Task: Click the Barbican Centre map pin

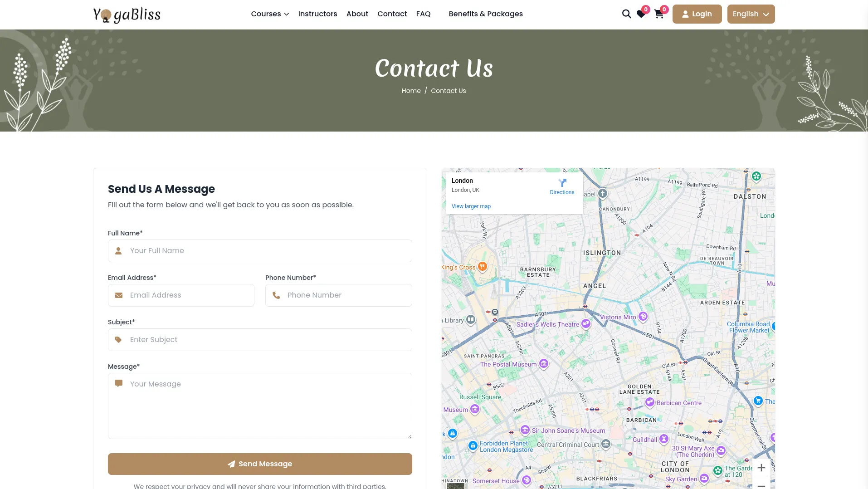Action: click(x=650, y=402)
